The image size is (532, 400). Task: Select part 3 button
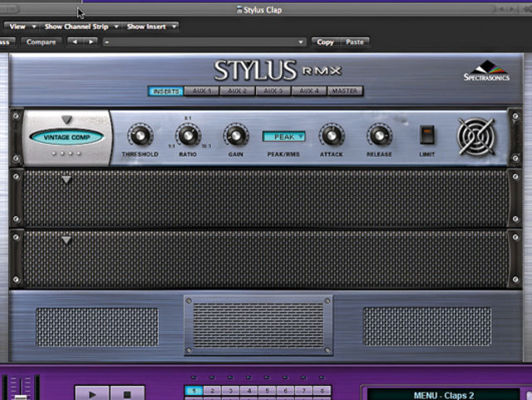pos(231,391)
